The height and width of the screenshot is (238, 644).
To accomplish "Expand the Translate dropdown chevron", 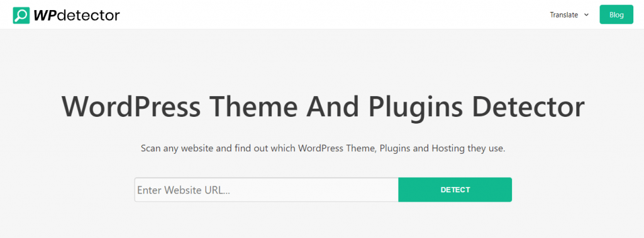I will pyautogui.click(x=586, y=15).
